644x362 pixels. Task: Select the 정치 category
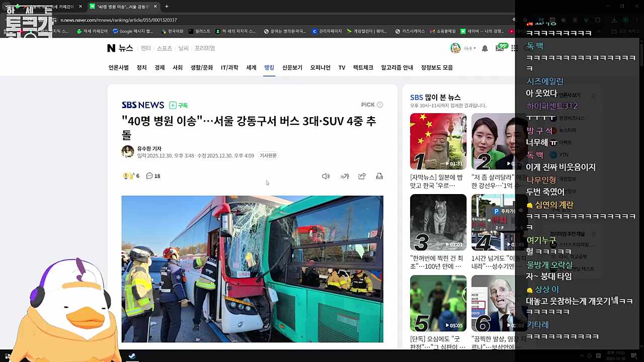pyautogui.click(x=142, y=67)
